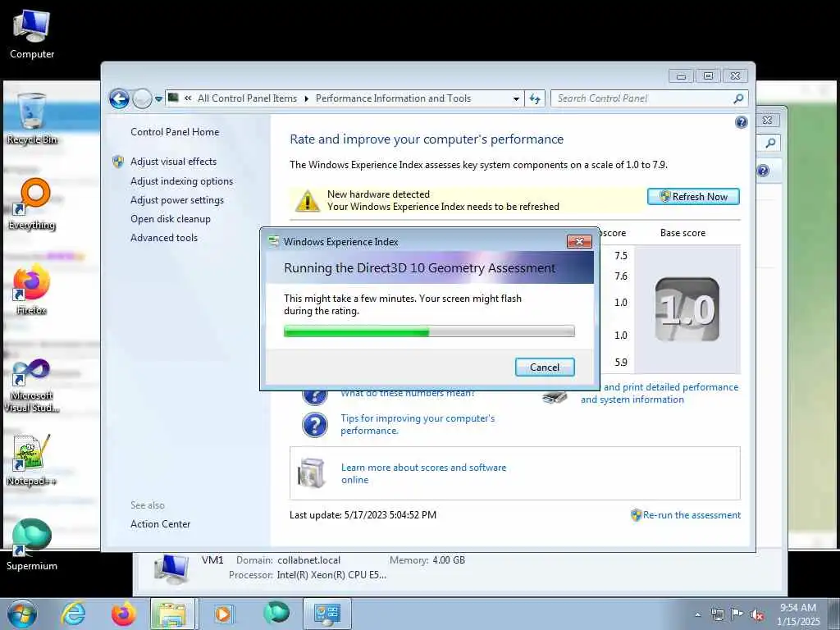Viewport: 840px width, 630px height.
Task: Click the warning icon in New hardware banner
Action: 308,200
